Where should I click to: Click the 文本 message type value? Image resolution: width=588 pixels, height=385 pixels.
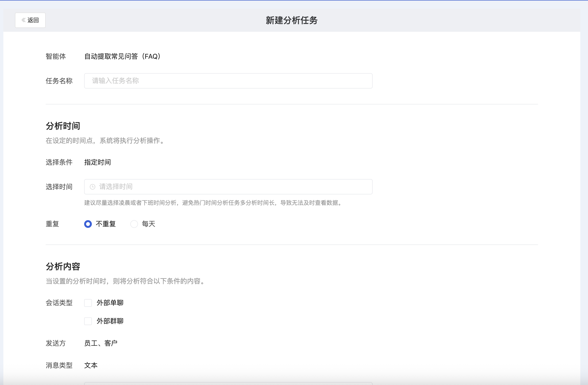pyautogui.click(x=91, y=365)
